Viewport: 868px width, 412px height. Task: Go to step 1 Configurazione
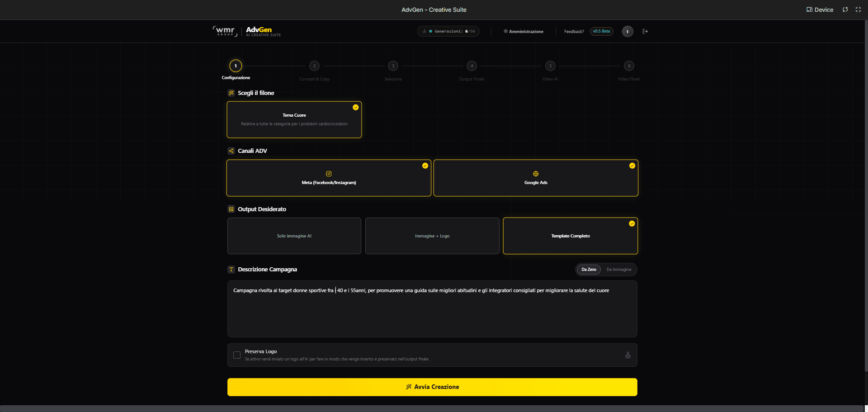(x=236, y=66)
